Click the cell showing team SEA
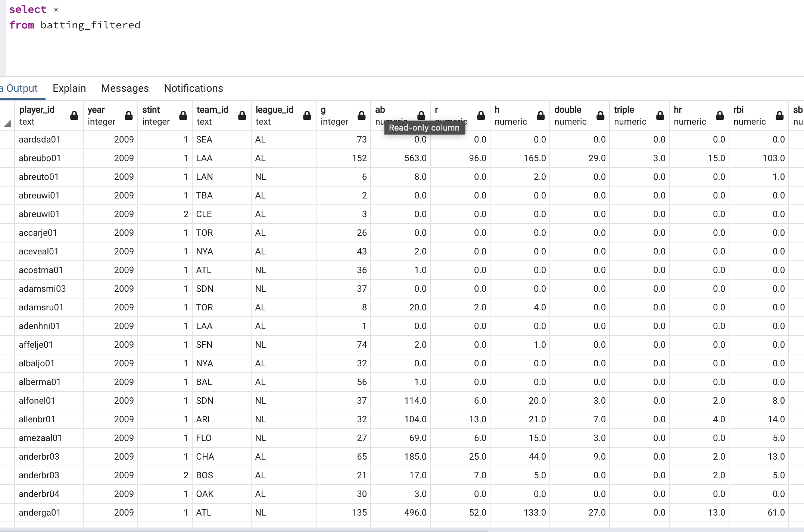The image size is (804, 532). click(x=205, y=139)
